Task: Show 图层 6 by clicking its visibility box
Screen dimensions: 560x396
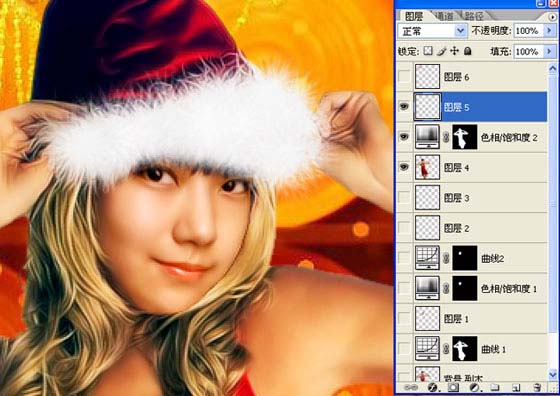Action: pyautogui.click(x=404, y=76)
